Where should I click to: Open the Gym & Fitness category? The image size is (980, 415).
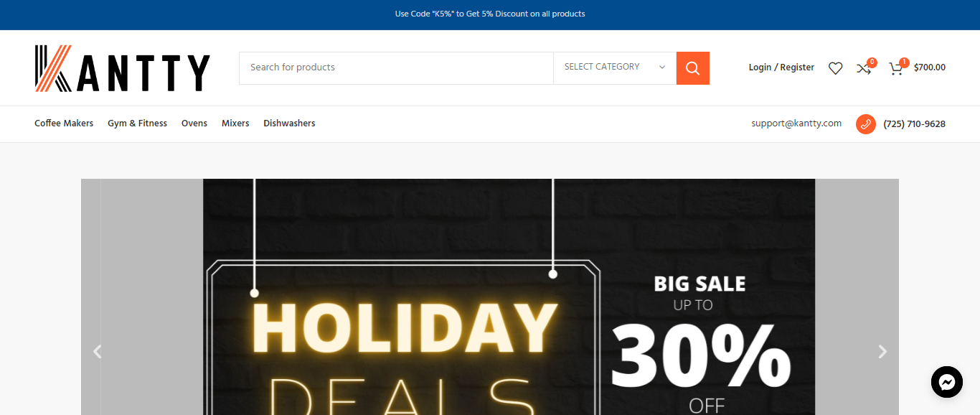pyautogui.click(x=137, y=123)
